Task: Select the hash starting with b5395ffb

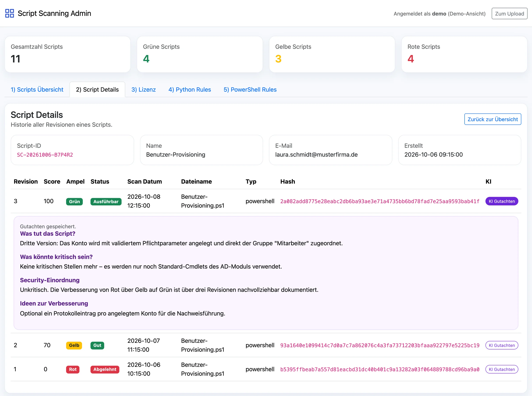Action: (x=380, y=369)
